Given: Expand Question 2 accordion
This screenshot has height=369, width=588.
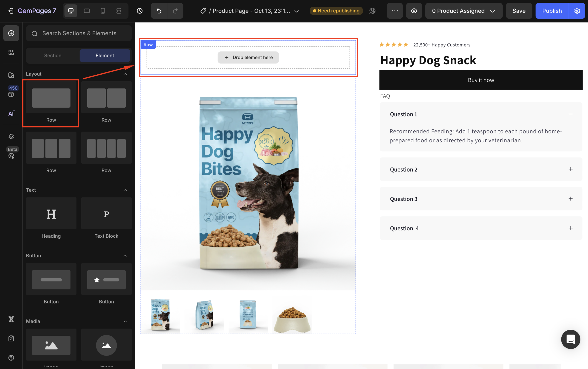Looking at the screenshot, I should pos(570,169).
